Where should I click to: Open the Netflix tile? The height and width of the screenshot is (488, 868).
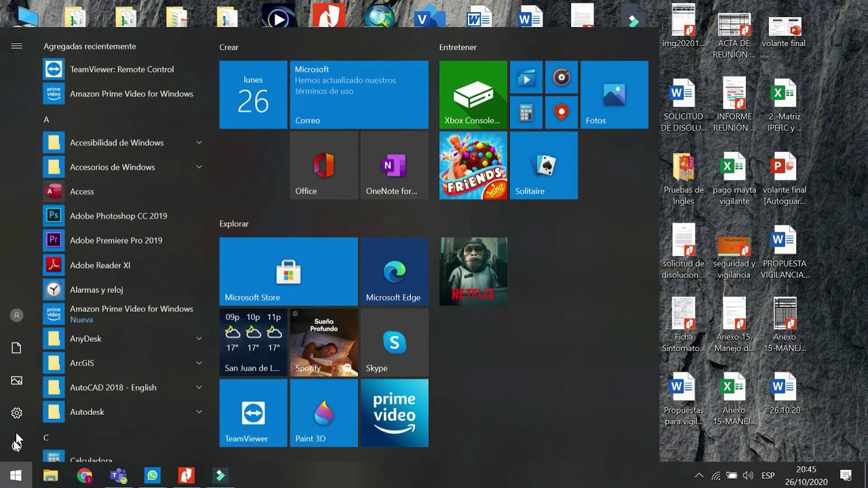coord(473,271)
